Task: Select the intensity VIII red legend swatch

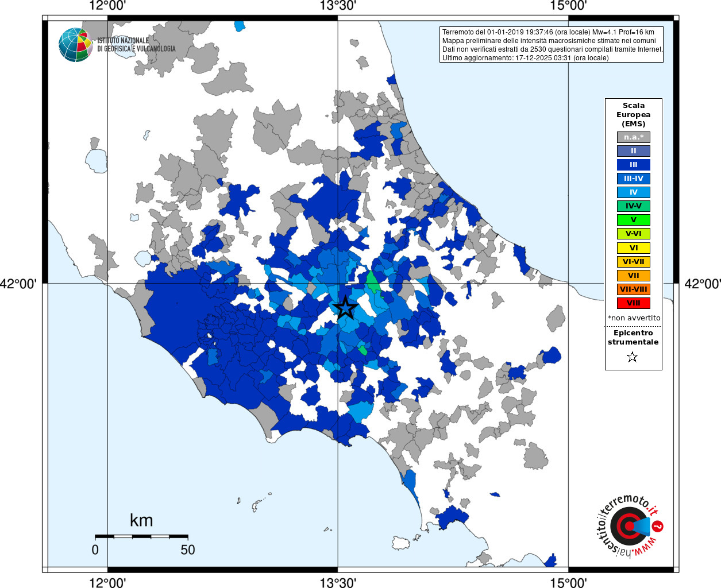Action: 634,303
